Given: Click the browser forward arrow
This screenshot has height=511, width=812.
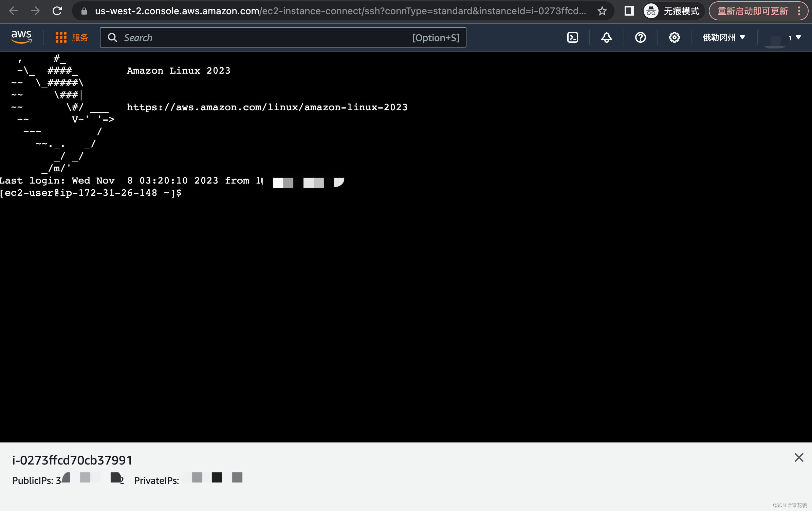Looking at the screenshot, I should [x=35, y=11].
